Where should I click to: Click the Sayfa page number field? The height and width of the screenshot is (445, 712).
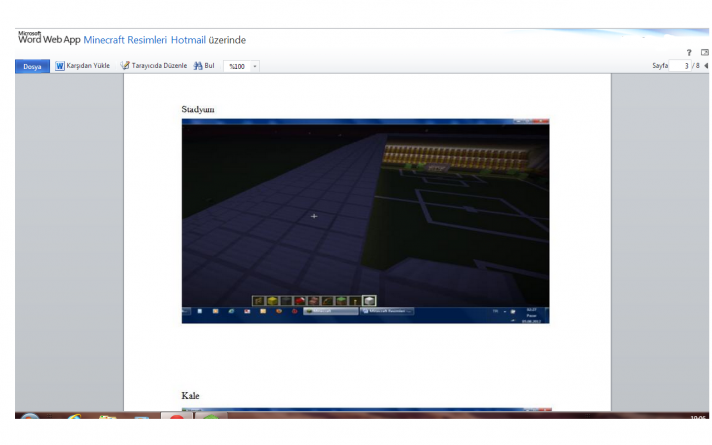tap(680, 66)
